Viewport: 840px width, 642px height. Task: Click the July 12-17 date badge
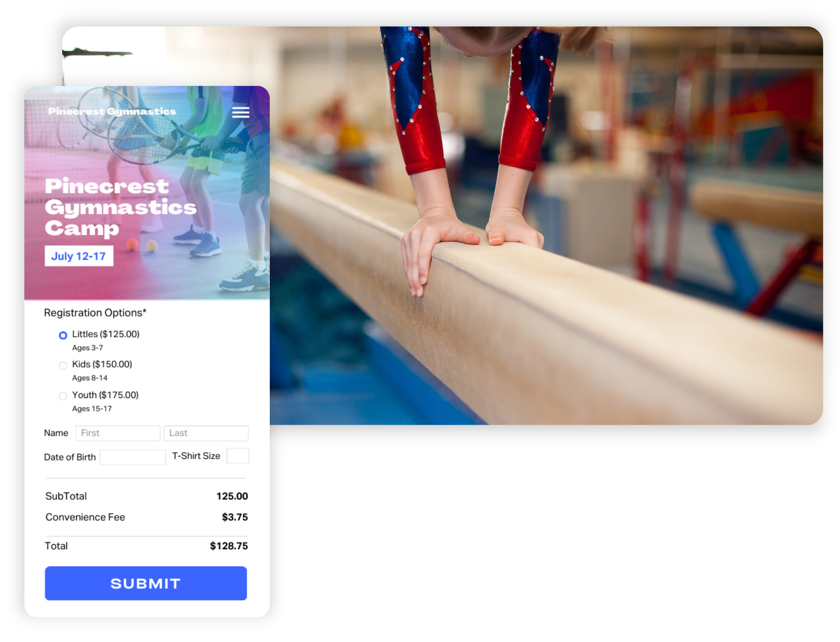tap(79, 256)
